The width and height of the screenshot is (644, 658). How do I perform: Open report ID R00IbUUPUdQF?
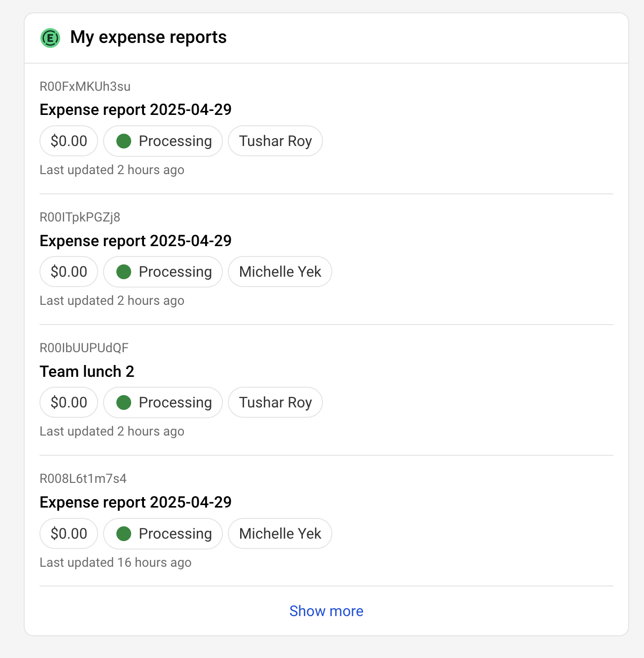click(x=84, y=348)
